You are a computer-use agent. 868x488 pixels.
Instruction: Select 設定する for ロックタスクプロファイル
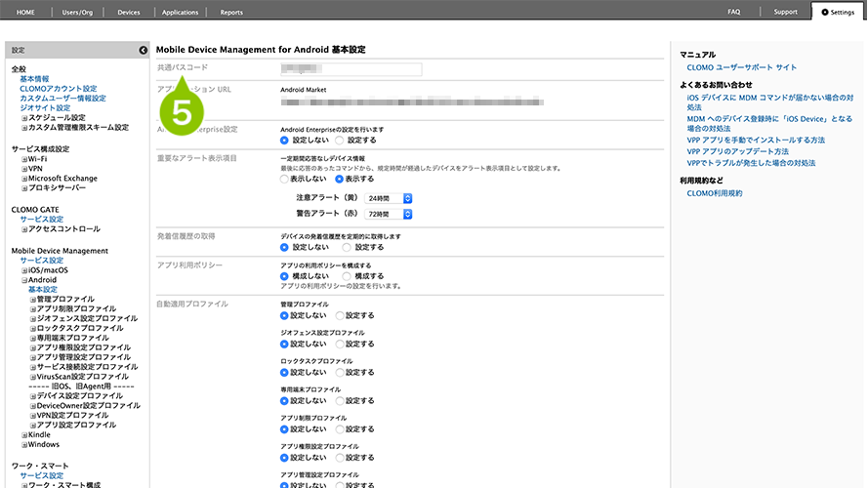pyautogui.click(x=340, y=373)
